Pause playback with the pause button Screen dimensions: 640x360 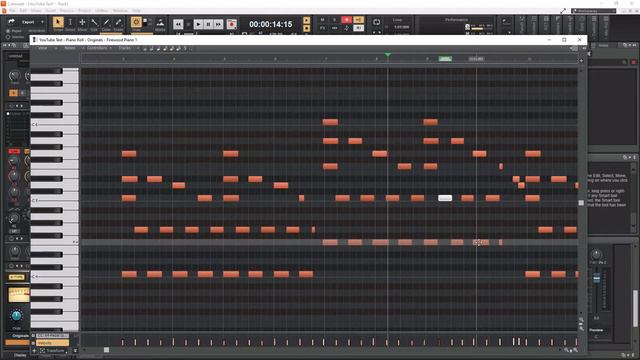(x=209, y=24)
